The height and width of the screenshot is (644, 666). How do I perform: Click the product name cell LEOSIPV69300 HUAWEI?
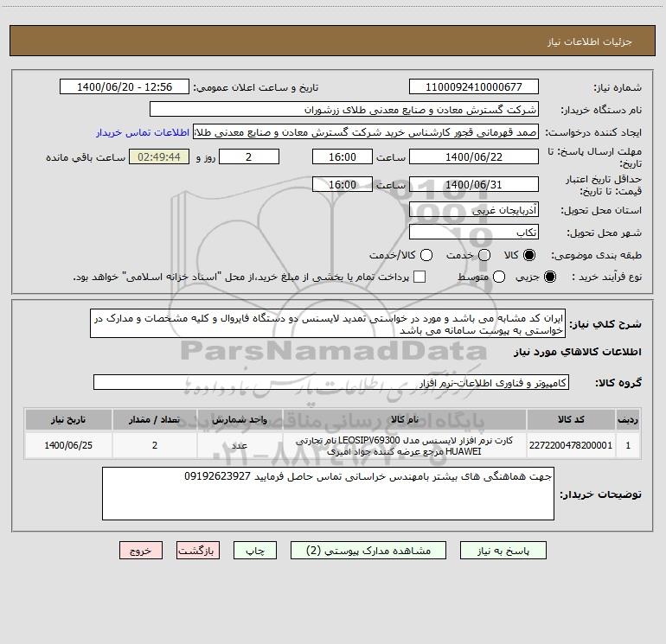point(405,446)
